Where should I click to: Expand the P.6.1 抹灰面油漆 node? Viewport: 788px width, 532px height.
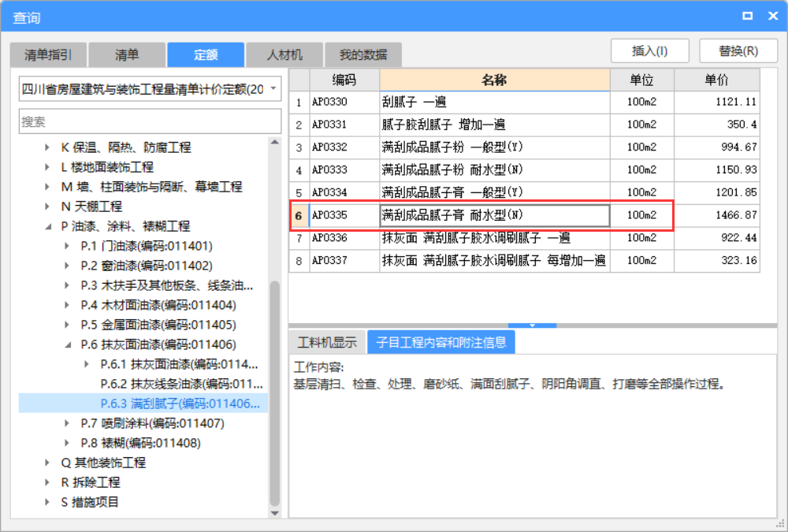pos(87,364)
